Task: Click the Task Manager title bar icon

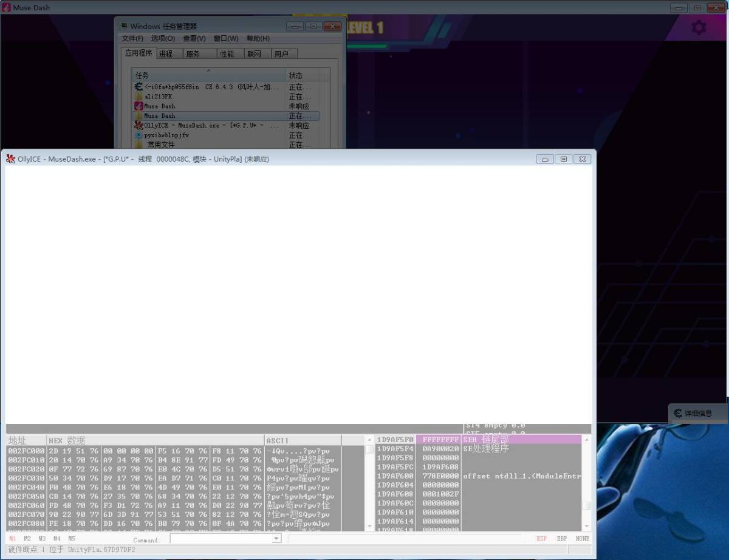Action: pos(124,26)
